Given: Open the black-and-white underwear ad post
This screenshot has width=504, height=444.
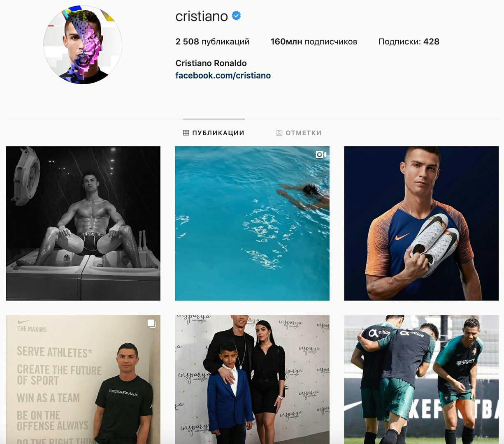Looking at the screenshot, I should point(83,223).
